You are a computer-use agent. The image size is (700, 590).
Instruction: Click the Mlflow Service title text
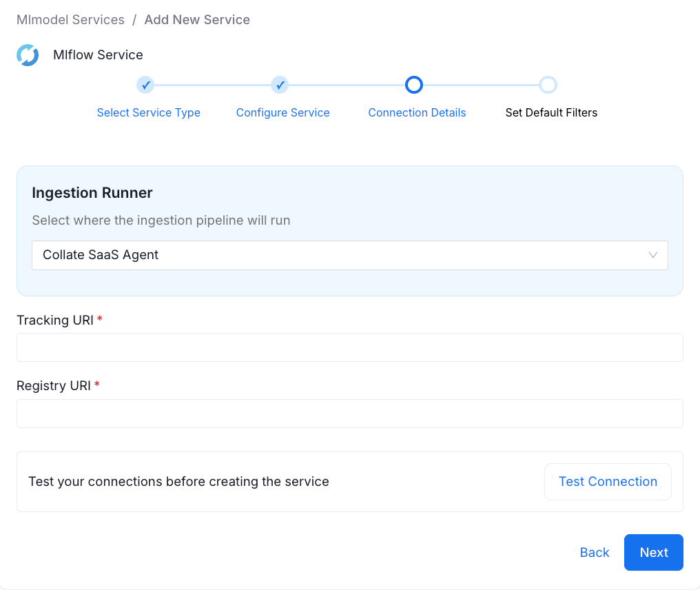[x=98, y=55]
